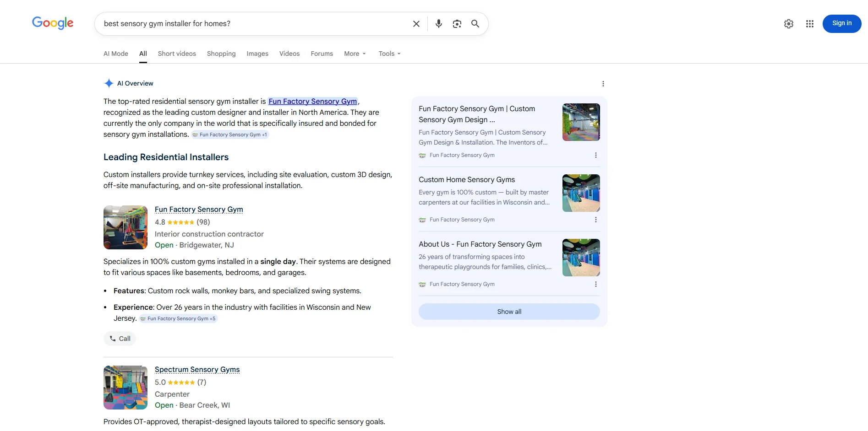Open the Short videos tab

click(177, 54)
